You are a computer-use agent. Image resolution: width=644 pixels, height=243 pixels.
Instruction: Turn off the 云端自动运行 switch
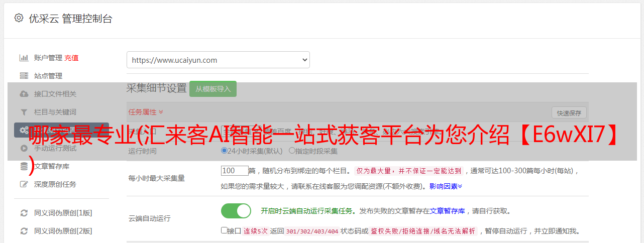pos(236,211)
